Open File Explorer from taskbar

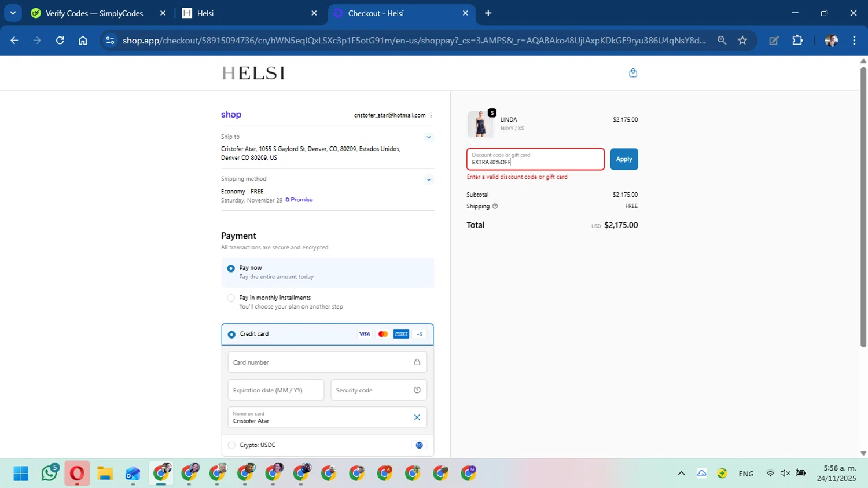click(105, 474)
